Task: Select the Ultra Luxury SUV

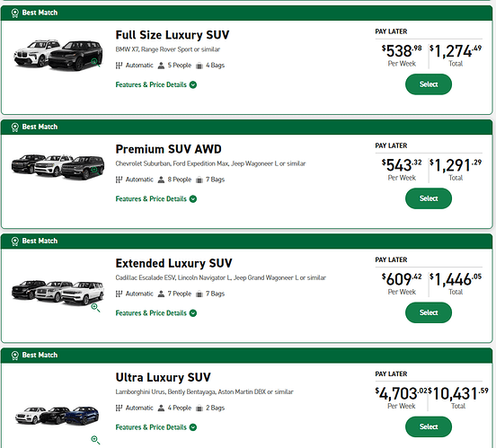Action: 429,426
